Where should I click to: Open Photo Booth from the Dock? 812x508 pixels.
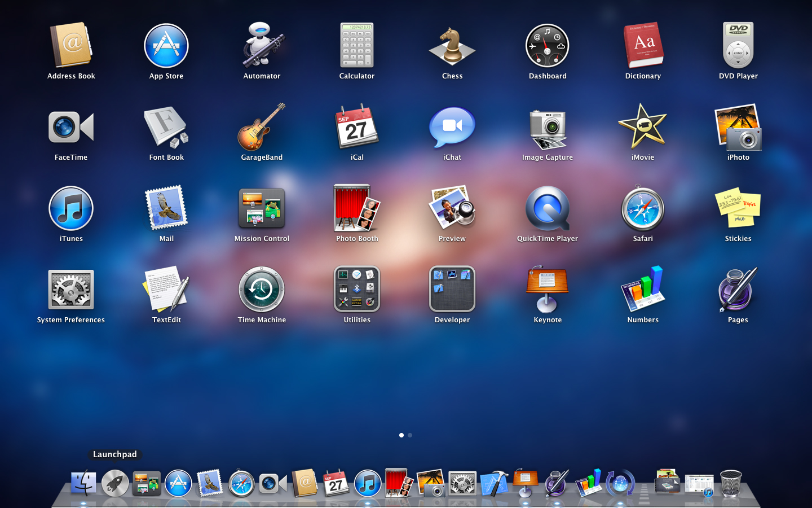click(399, 484)
